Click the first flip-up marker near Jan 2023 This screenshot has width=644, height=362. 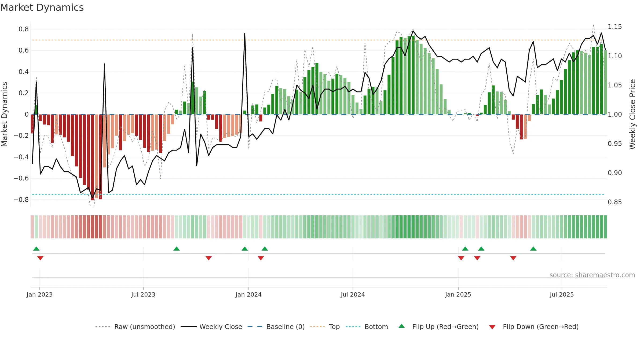36,249
